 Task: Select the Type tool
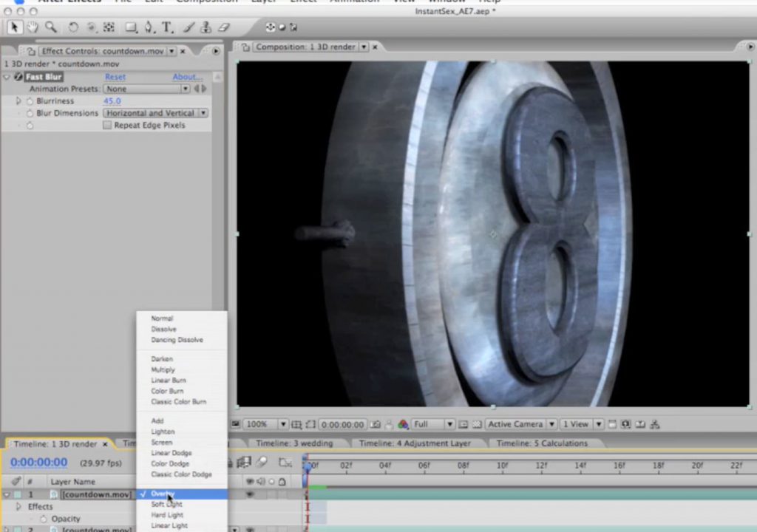(167, 27)
